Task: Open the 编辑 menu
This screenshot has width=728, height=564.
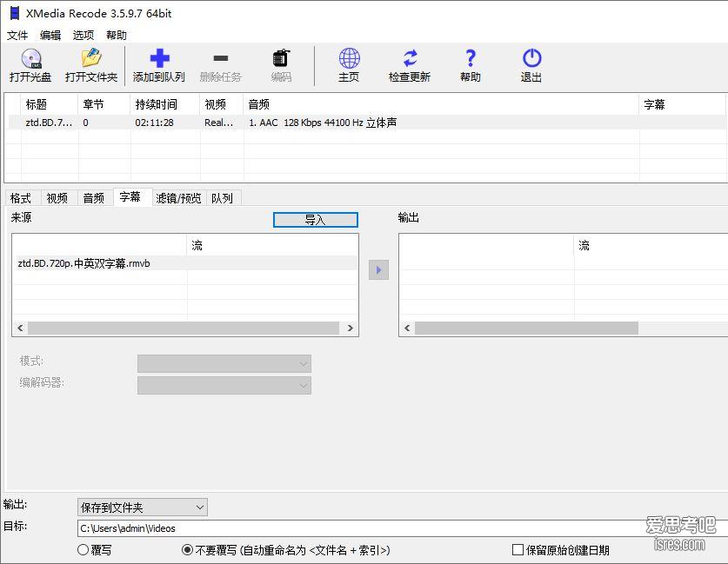Action: [x=50, y=36]
